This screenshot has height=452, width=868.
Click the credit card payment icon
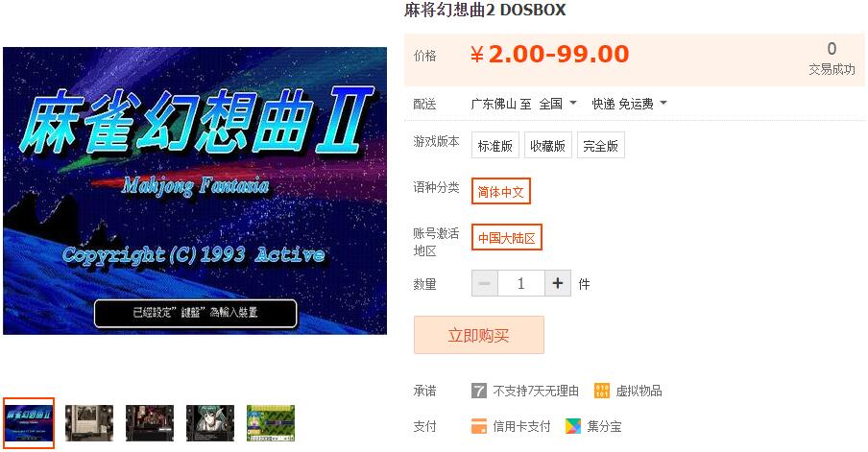pos(479,426)
